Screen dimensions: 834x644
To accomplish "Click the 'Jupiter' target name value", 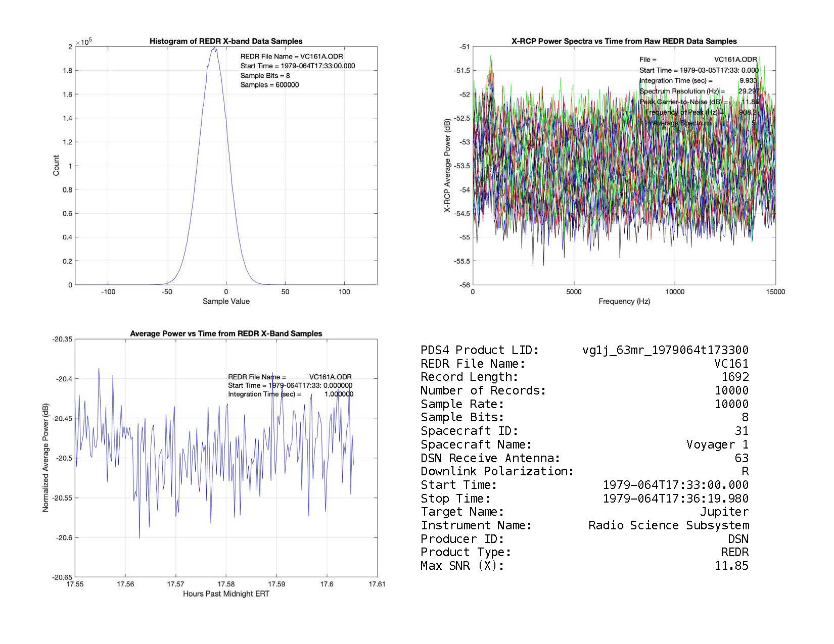I will click(724, 512).
